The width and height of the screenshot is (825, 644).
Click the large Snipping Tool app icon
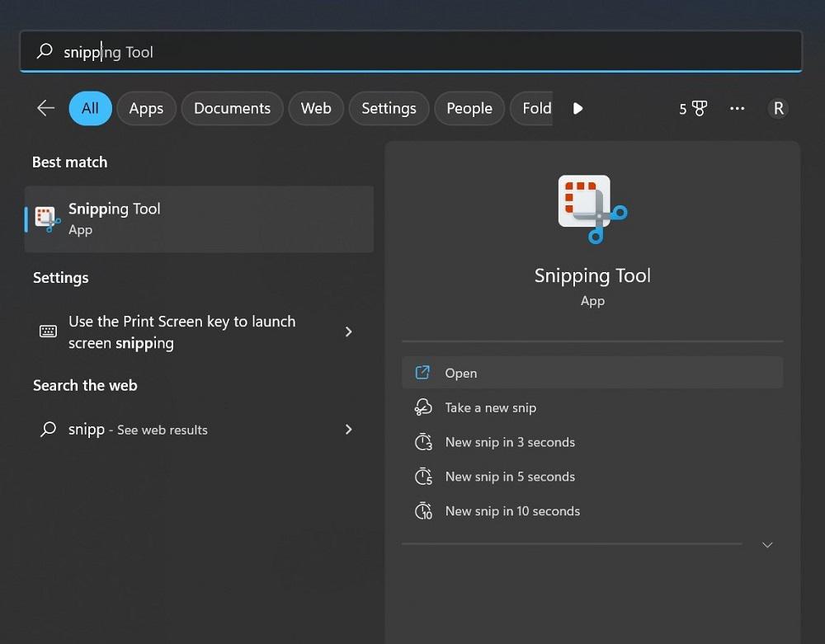pos(592,209)
